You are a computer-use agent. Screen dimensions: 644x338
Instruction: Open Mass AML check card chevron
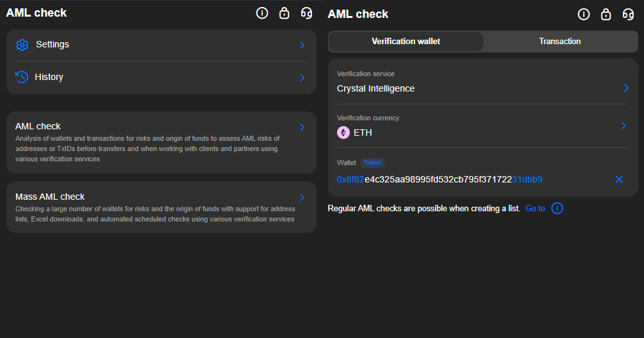tap(302, 197)
